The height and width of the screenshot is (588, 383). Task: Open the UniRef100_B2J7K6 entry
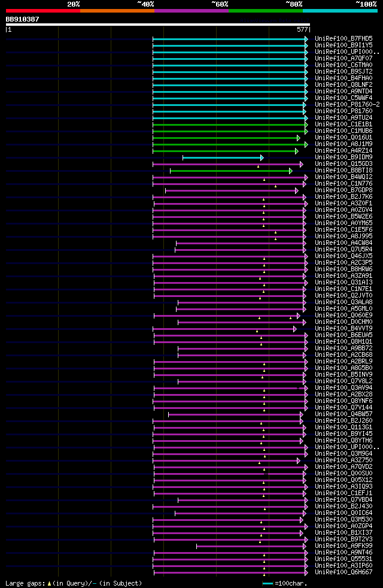344,197
